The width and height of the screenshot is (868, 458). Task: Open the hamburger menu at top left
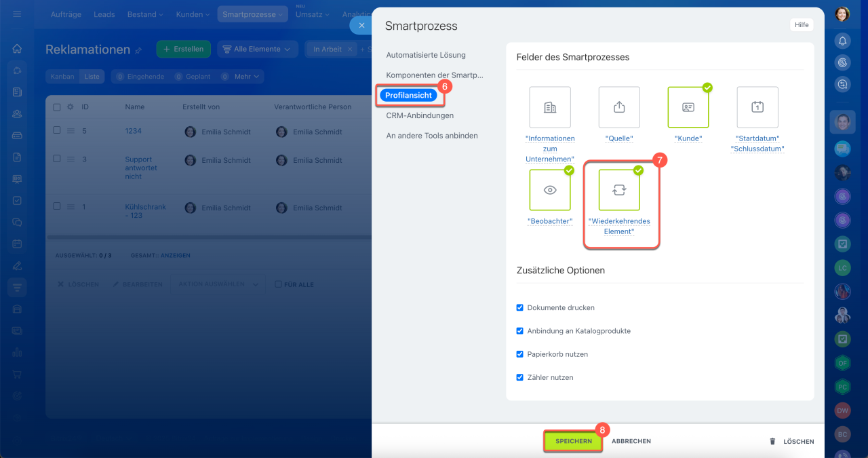click(17, 14)
